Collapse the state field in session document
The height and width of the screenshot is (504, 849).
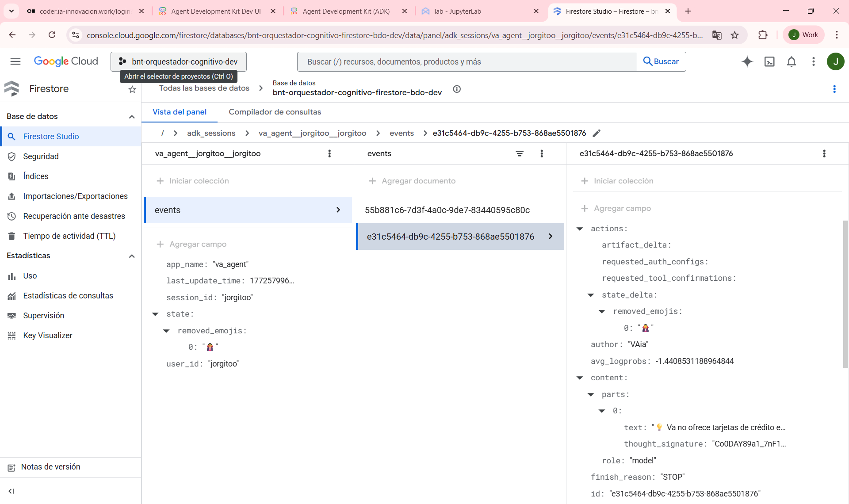pyautogui.click(x=155, y=314)
